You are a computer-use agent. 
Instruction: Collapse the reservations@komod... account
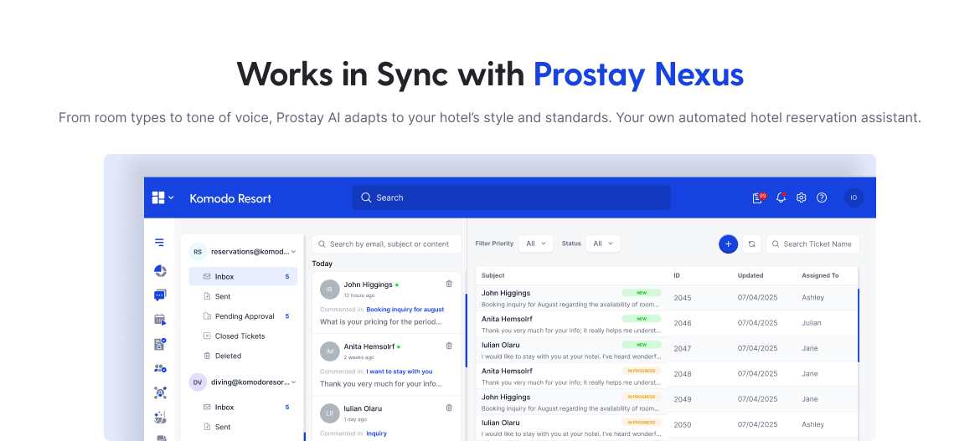point(294,252)
